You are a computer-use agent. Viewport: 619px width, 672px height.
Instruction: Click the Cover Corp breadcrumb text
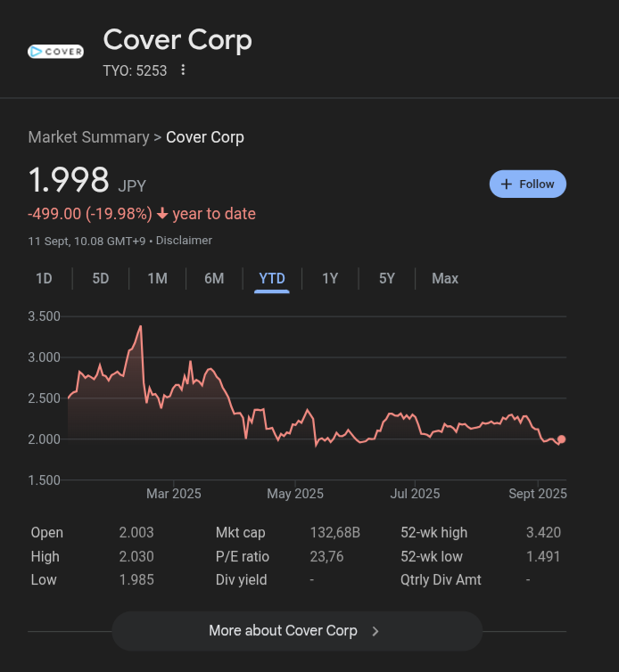tap(205, 137)
